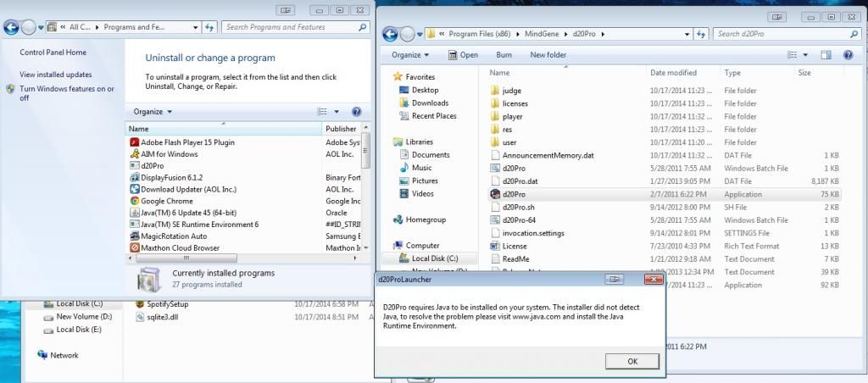Sort programs by Publisher column
Image resolution: width=868 pixels, height=383 pixels.
click(341, 129)
